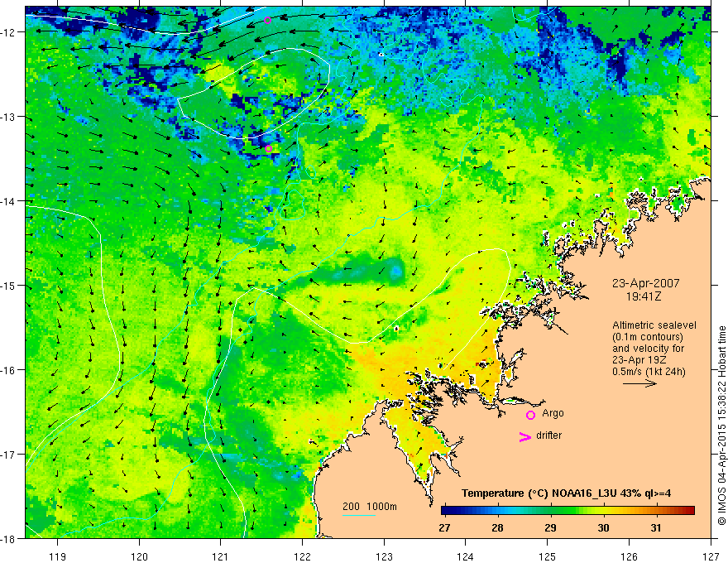Click the IMOS copyright timestamp text
The image size is (728, 563).
(x=721, y=426)
